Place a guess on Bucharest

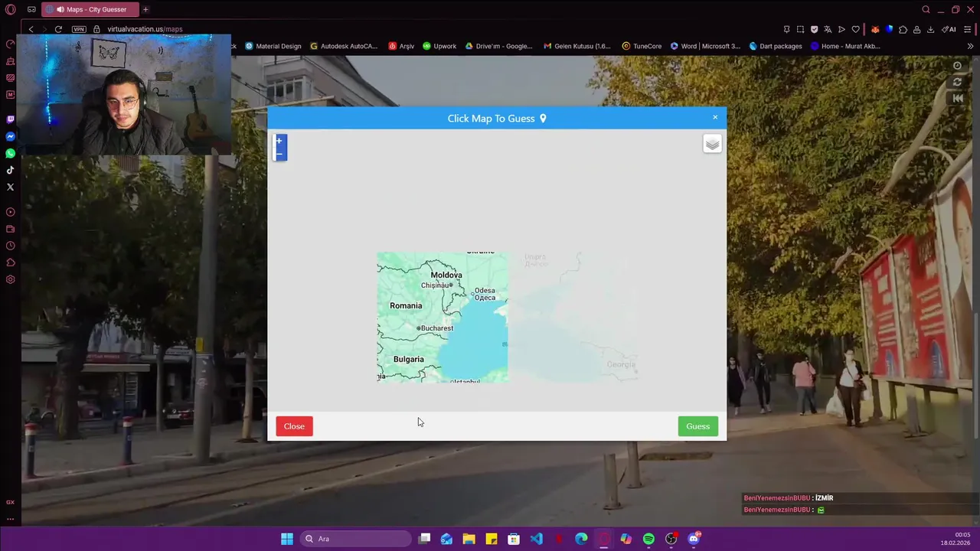point(434,328)
